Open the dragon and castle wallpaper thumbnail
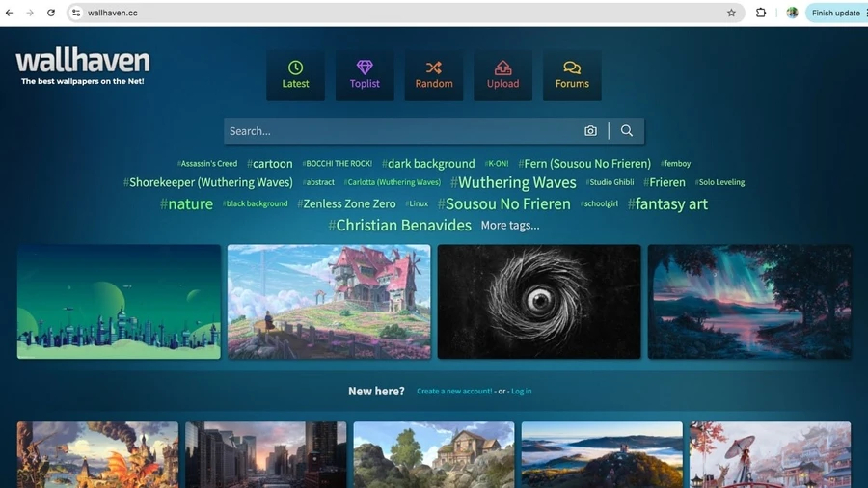This screenshot has height=488, width=868. 98,455
